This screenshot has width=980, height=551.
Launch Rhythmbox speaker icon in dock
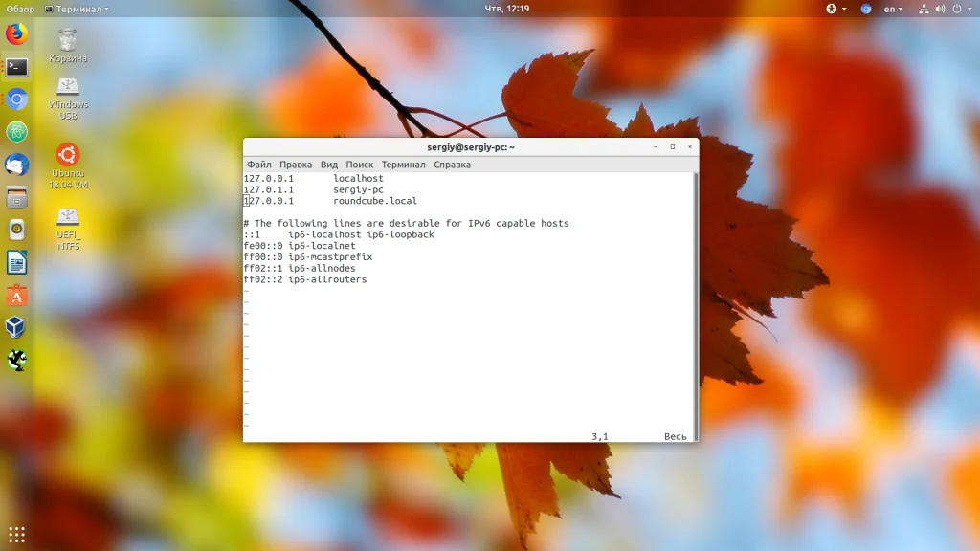click(17, 230)
